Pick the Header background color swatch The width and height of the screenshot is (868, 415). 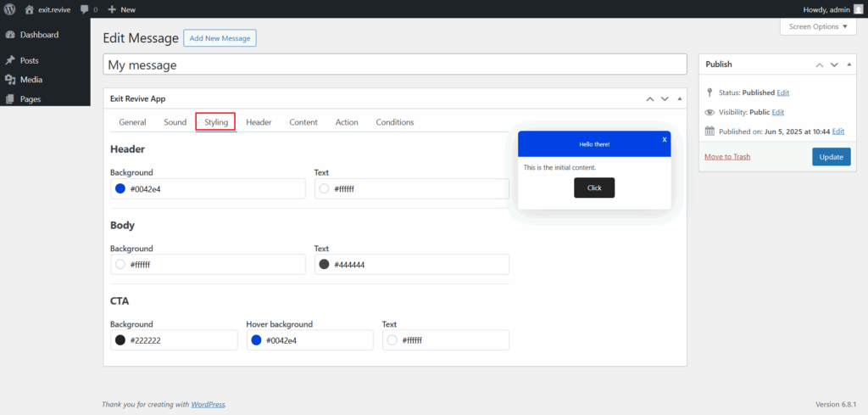(x=120, y=188)
